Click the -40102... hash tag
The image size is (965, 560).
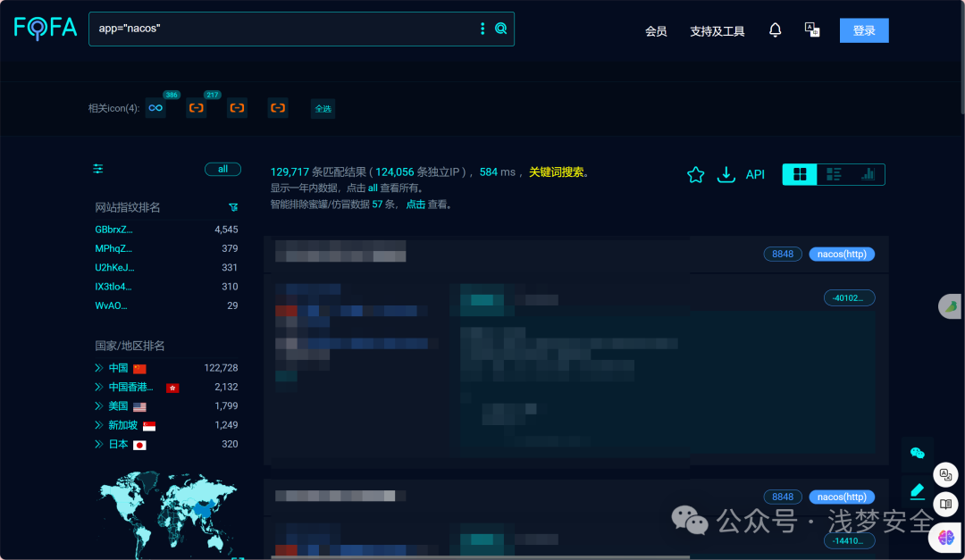(x=850, y=297)
